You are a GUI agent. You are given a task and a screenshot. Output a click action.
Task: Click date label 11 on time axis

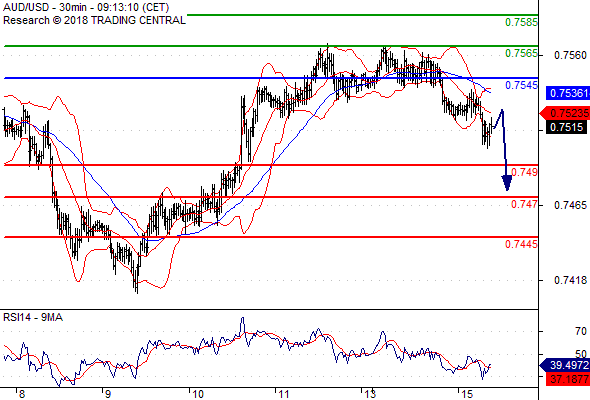click(x=283, y=394)
